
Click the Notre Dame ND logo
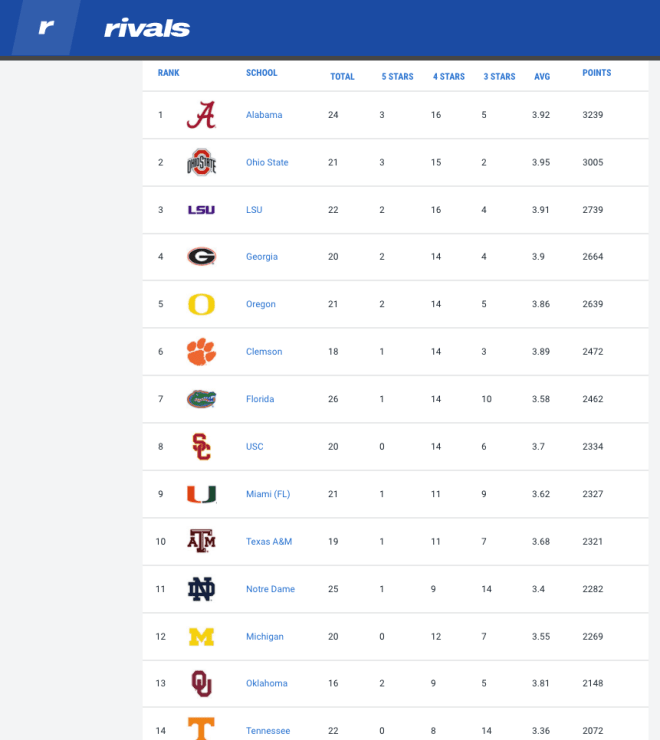pyautogui.click(x=202, y=589)
